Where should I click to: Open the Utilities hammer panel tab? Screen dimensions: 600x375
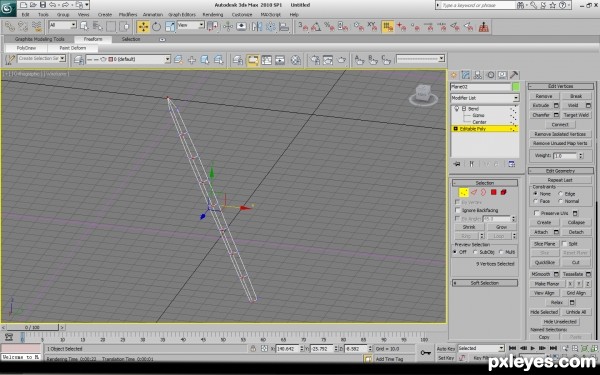[514, 75]
